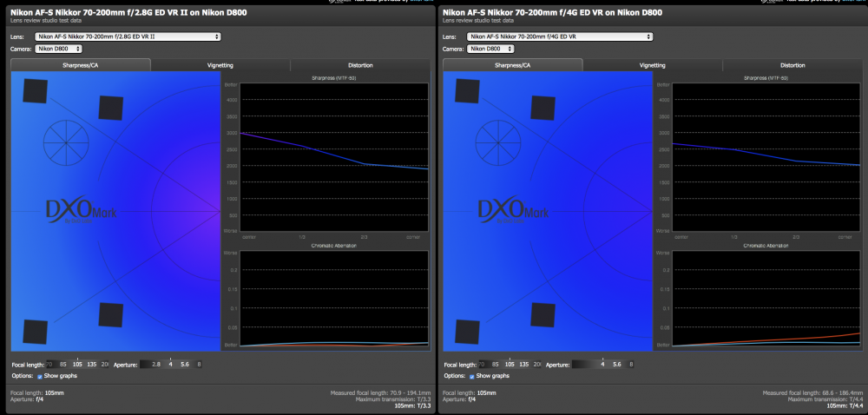Viewport: 868px width, 415px height.
Task: Choose aperture 8 in f/2.8G panel
Action: coord(199,365)
